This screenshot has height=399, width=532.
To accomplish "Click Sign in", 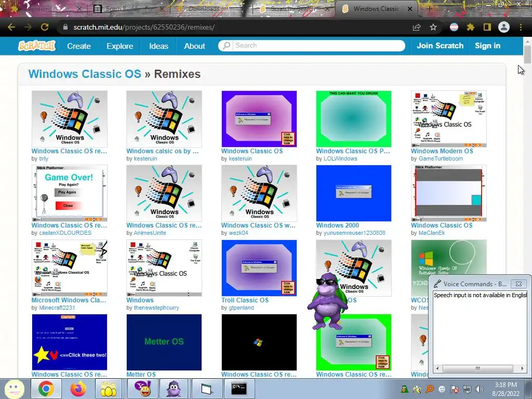I will point(487,46).
